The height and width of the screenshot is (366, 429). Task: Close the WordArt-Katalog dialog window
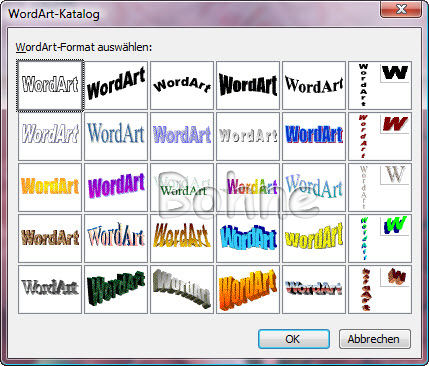[x=401, y=9]
